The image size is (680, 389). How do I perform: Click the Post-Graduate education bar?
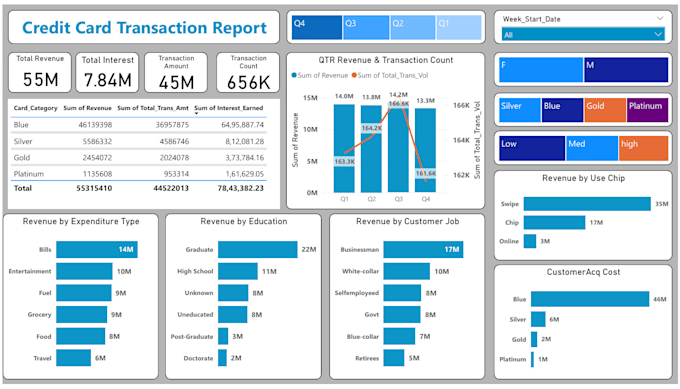(223, 337)
